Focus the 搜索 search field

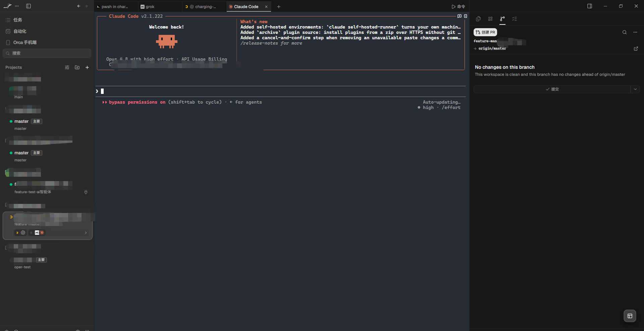[47, 53]
